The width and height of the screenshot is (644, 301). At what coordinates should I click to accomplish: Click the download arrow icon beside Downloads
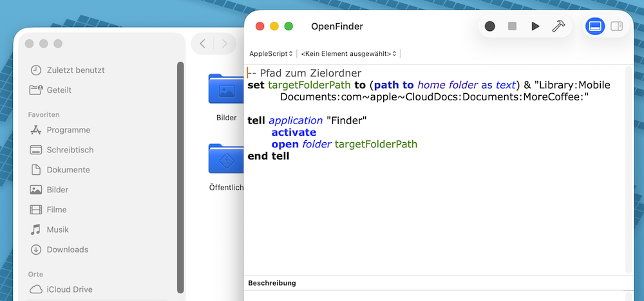click(35, 250)
